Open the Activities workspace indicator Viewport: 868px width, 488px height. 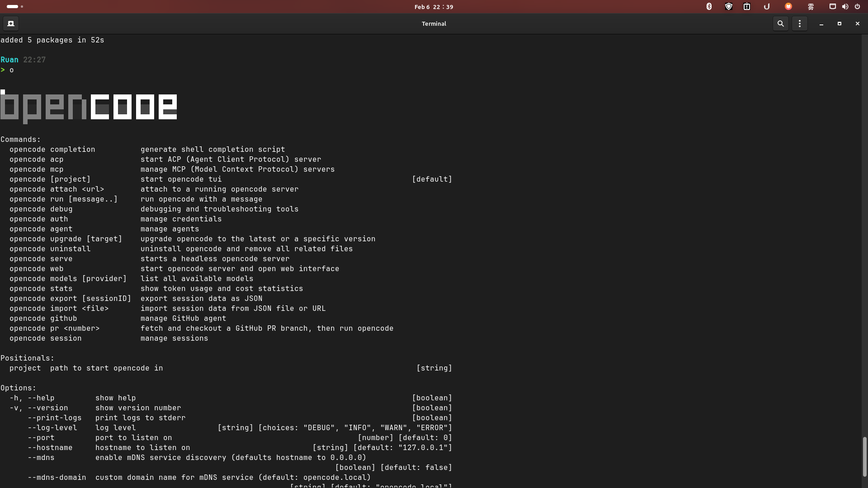click(15, 6)
